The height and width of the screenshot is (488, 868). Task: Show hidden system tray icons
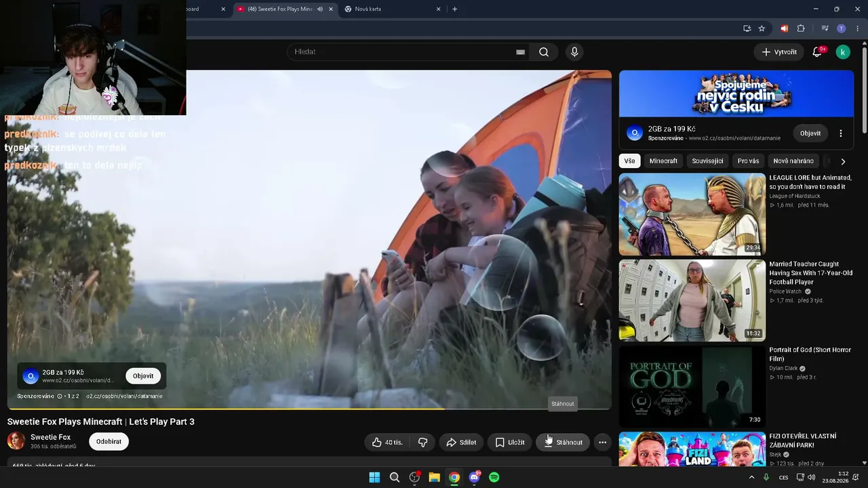coord(751,477)
